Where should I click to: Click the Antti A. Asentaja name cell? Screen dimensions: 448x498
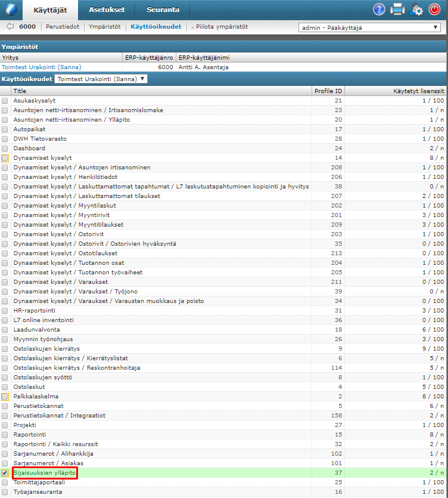pos(203,67)
